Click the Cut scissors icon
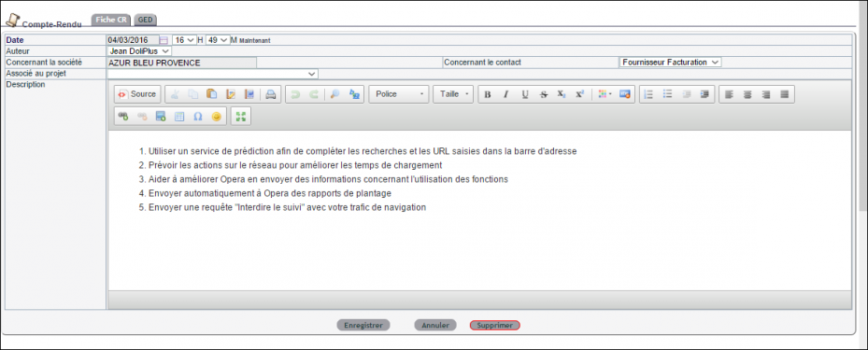The width and height of the screenshot is (868, 350). tap(175, 94)
